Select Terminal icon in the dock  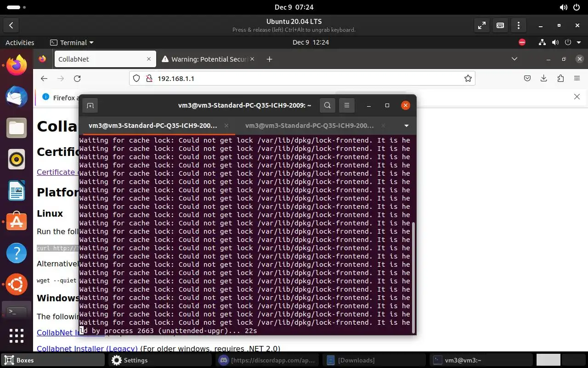coord(17,312)
